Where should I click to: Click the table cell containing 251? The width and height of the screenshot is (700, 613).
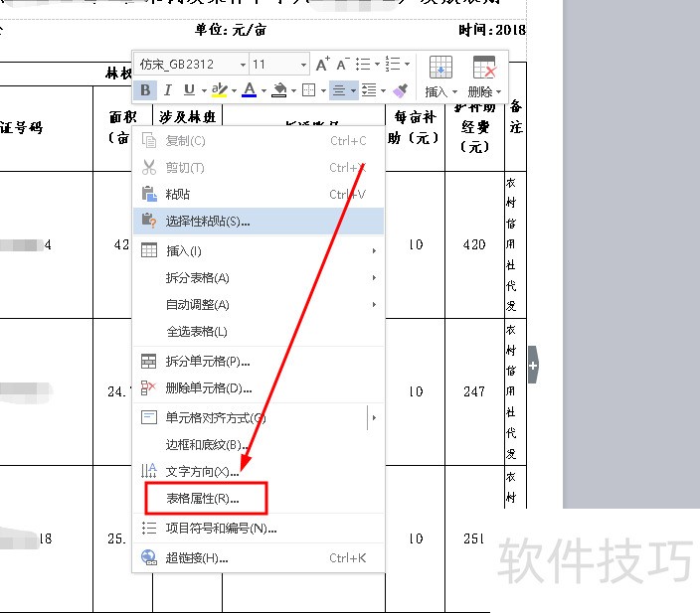(474, 538)
